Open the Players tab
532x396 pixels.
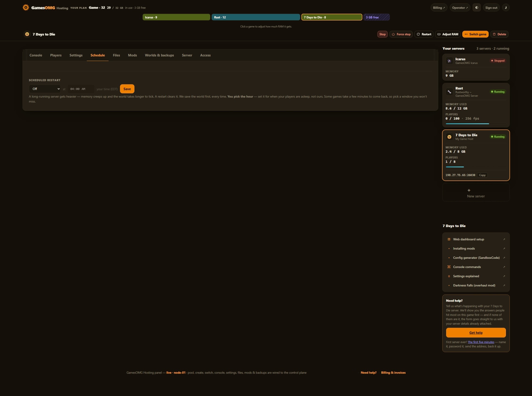point(56,55)
